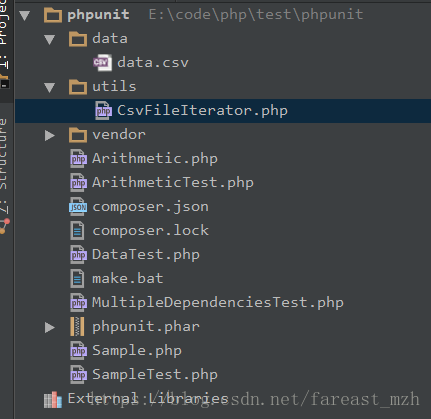The height and width of the screenshot is (419, 431).
Task: Select MultipleDependenciesTest.php file
Action: point(218,303)
